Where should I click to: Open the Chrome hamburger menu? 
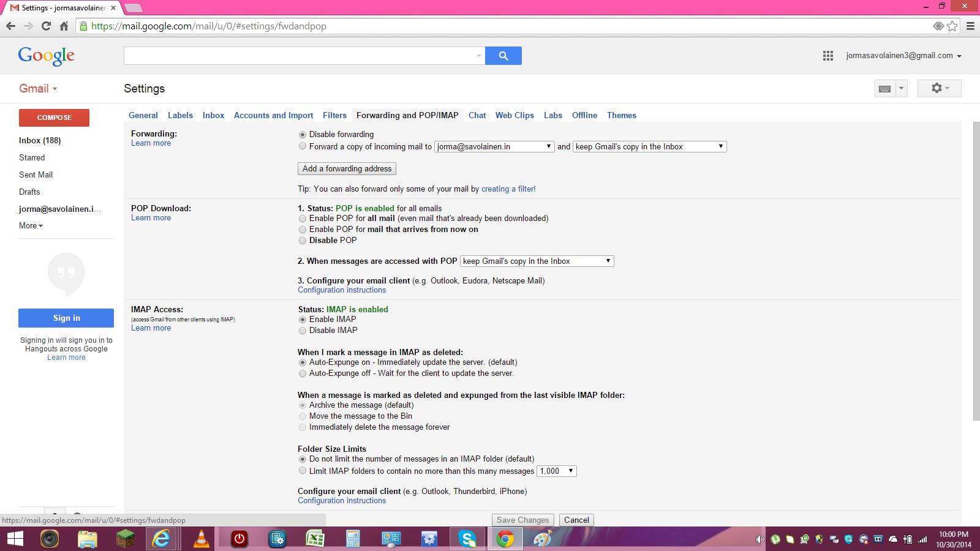(970, 26)
